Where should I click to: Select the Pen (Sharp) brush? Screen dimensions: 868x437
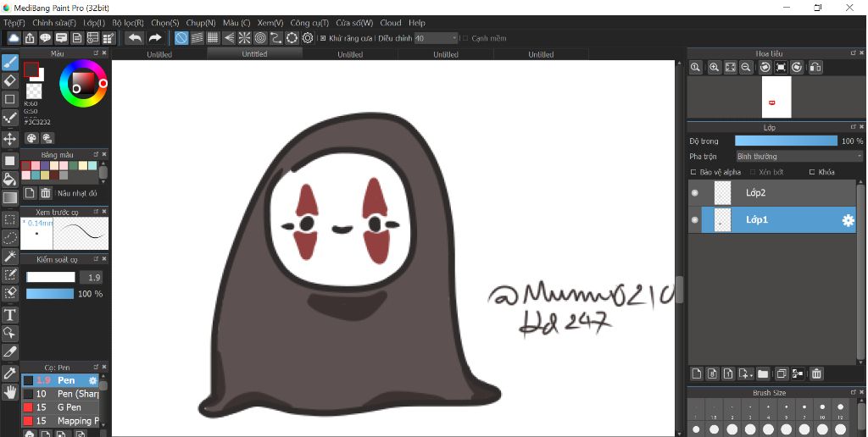coord(60,394)
